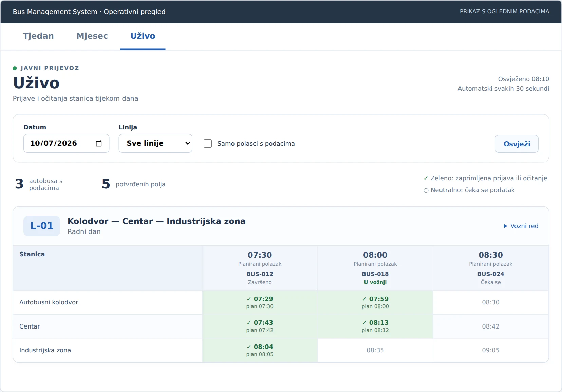This screenshot has width=562, height=392.
Task: Click the Neutralno legend circle entry
Action: (469, 190)
